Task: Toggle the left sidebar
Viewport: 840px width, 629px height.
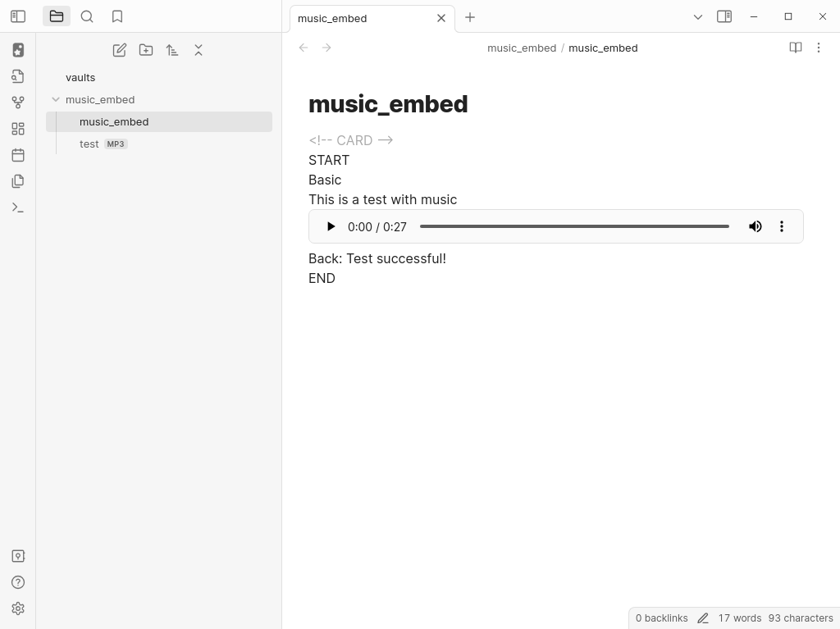Action: click(18, 16)
